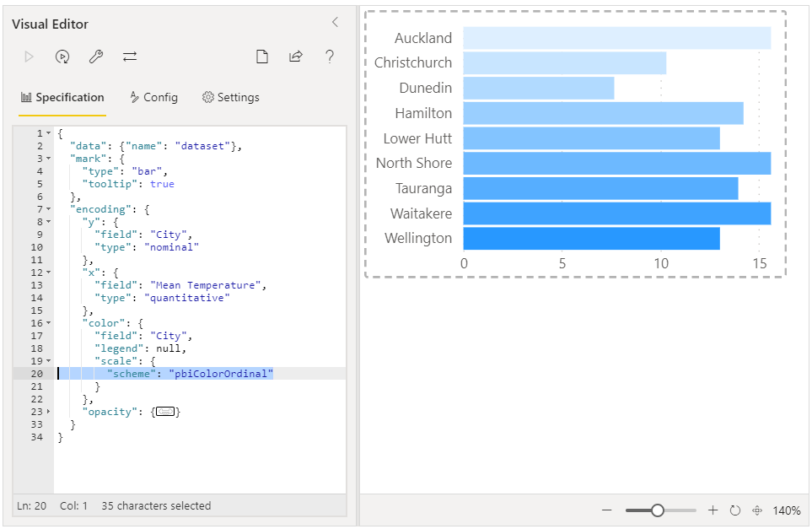Open Help via the question mark icon
This screenshot has height=529, width=812.
coord(330,57)
